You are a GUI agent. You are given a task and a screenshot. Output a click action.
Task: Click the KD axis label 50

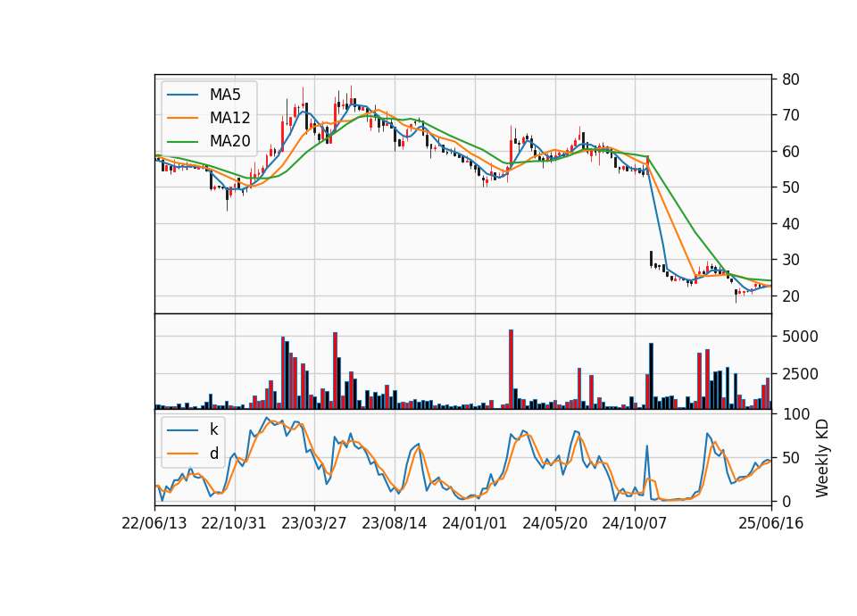(791, 458)
